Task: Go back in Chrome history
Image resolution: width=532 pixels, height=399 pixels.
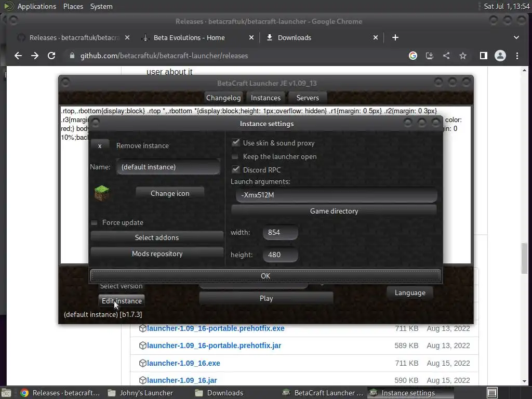Action: (x=18, y=56)
